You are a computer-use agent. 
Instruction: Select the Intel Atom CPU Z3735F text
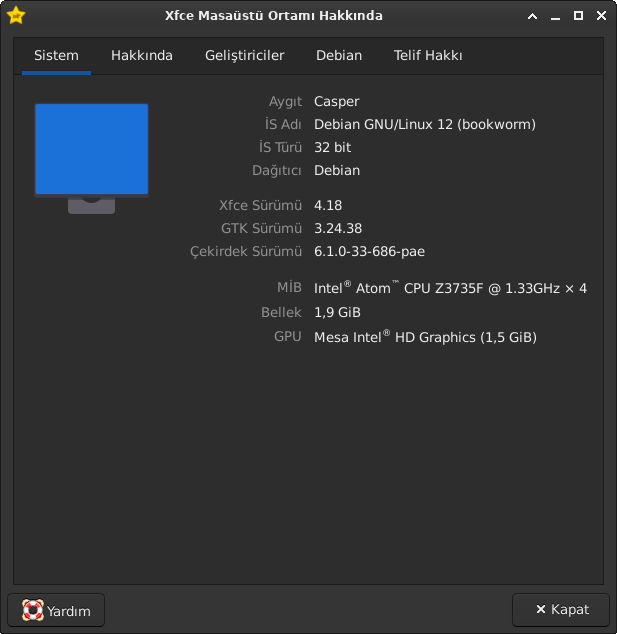pos(450,288)
